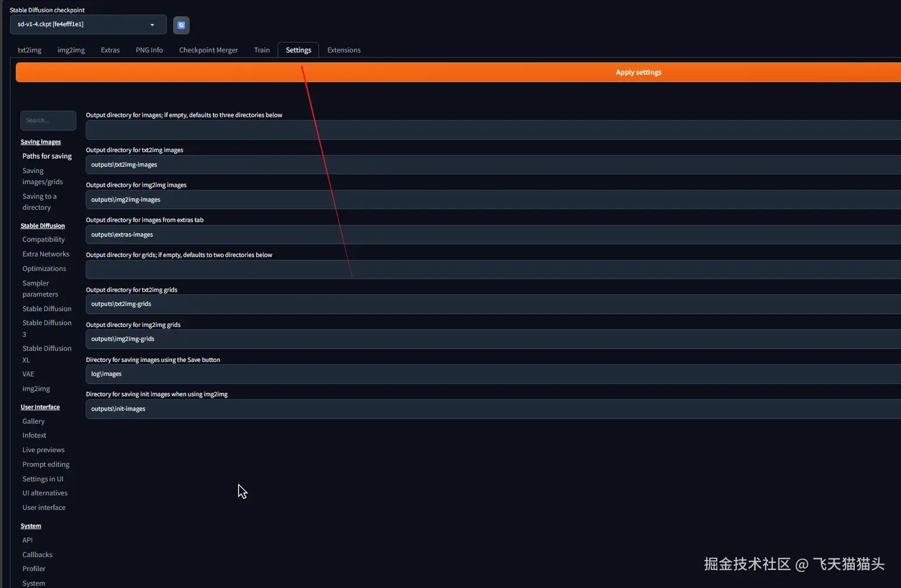This screenshot has height=588, width=901.
Task: Open the Extras tab
Action: tap(110, 50)
